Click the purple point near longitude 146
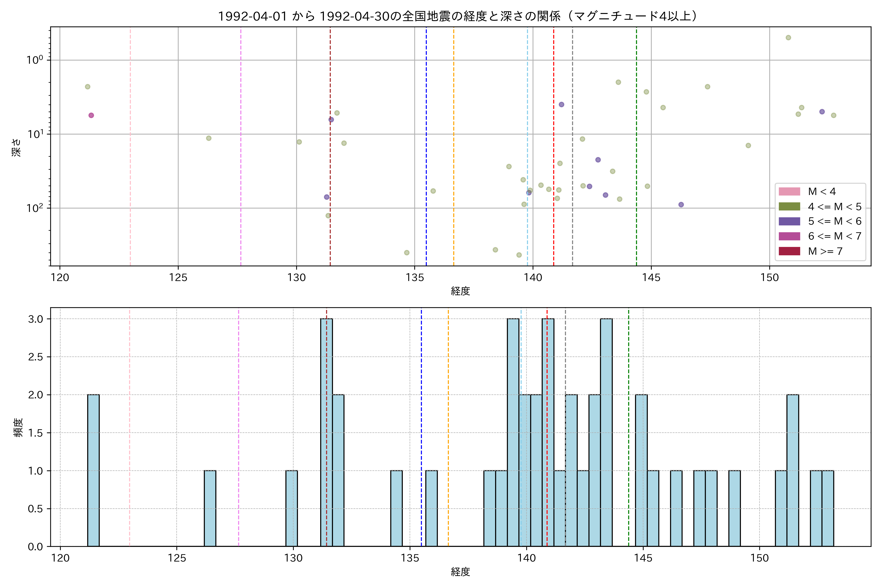The height and width of the screenshot is (588, 882). coord(681,204)
